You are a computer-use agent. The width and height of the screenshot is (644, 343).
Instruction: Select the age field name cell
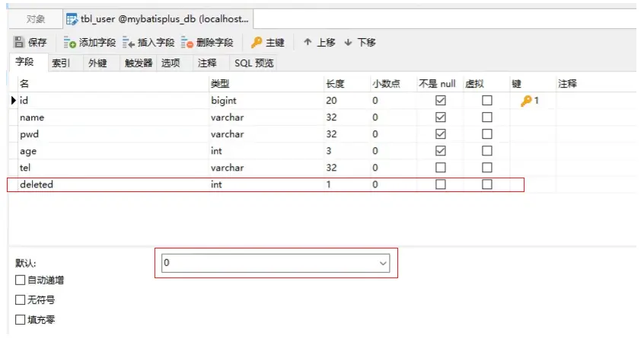[113, 151]
